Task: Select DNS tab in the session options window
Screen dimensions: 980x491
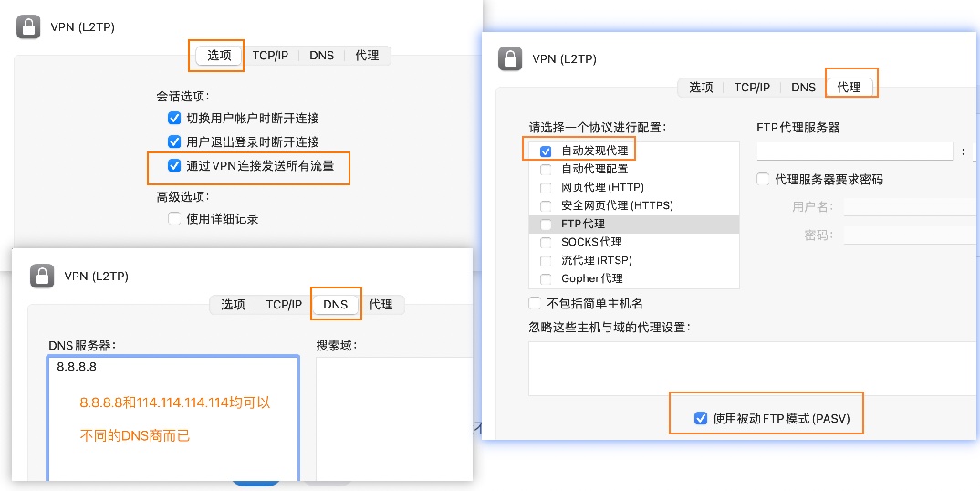Action: click(321, 56)
